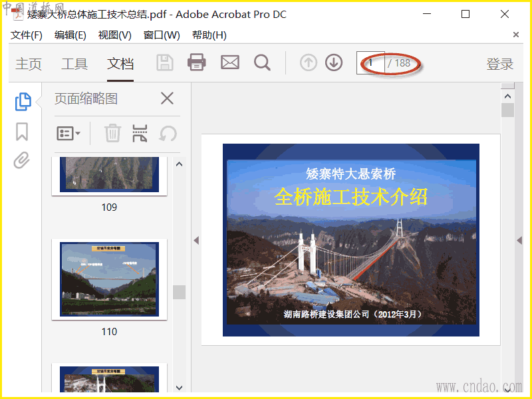Open the Attachments paperclip panel icon
This screenshot has height=399, width=532.
[x=22, y=160]
